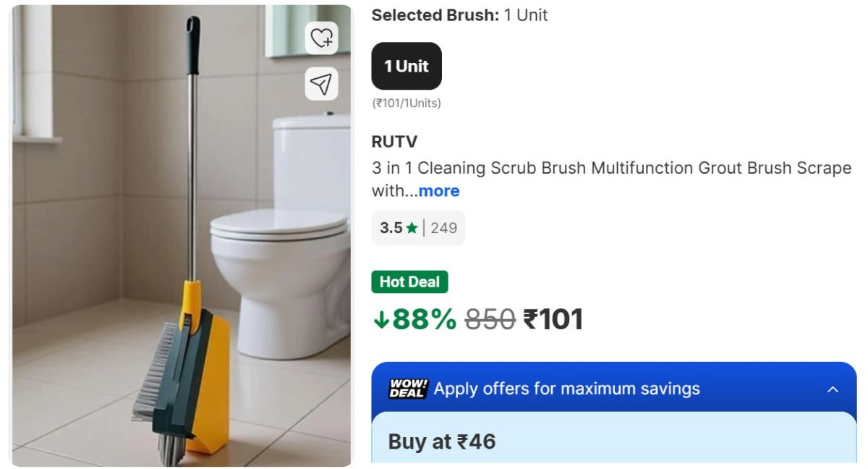Click the 88% discount percentage
The height and width of the screenshot is (469, 868).
point(424,319)
